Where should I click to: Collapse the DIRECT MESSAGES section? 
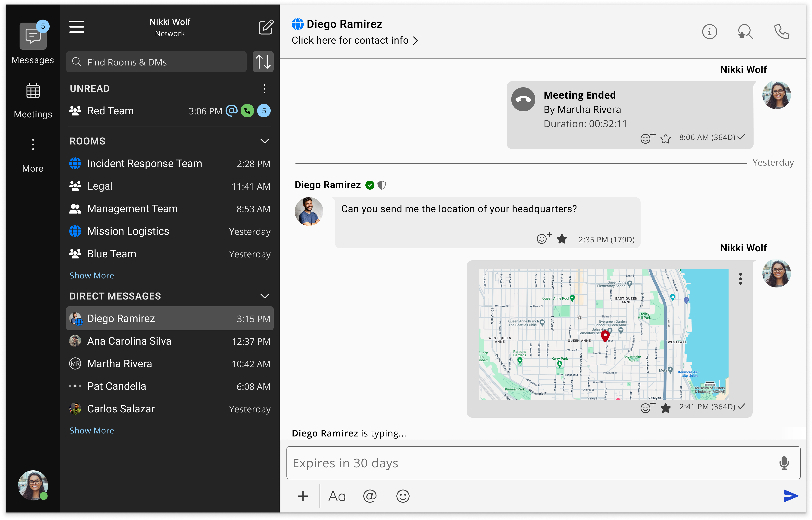pyautogui.click(x=264, y=296)
